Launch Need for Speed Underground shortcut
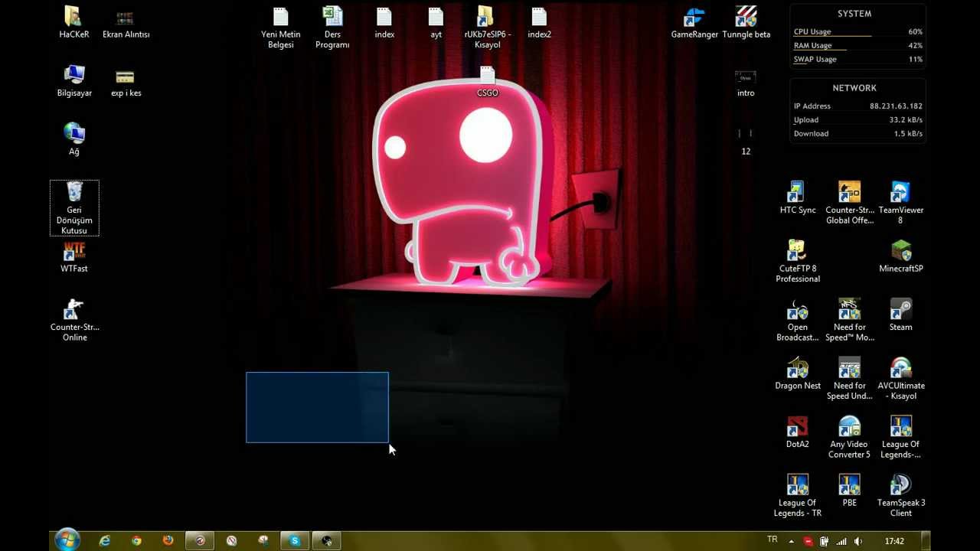The height and width of the screenshot is (551, 980). (x=849, y=378)
